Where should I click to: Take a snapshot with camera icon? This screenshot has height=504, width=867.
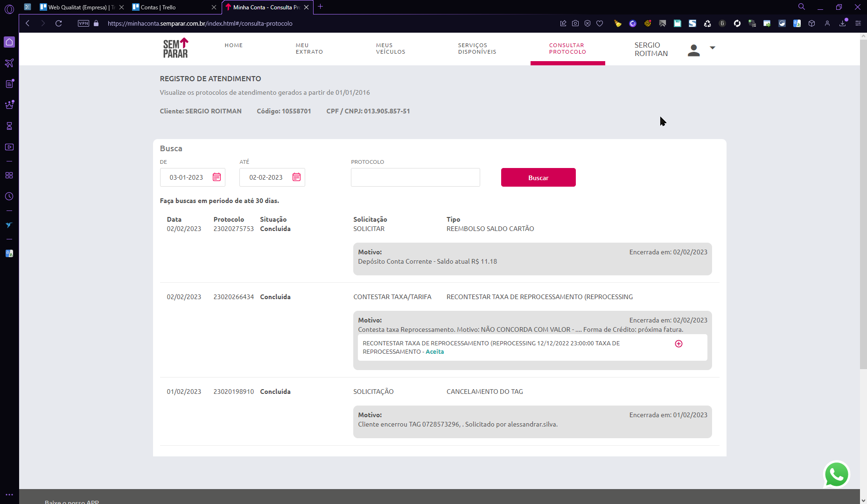pos(575,23)
